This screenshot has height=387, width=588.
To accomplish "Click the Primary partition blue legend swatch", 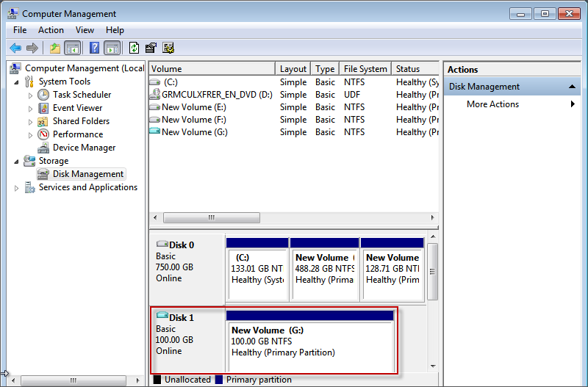I will click(x=219, y=380).
